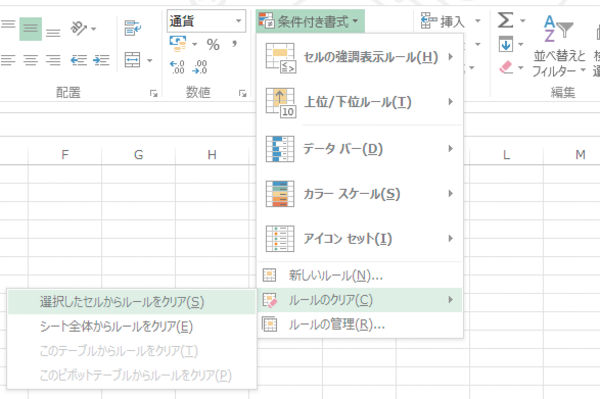This screenshot has width=600, height=399.
Task: Click 条件付き書式 button
Action: (310, 21)
